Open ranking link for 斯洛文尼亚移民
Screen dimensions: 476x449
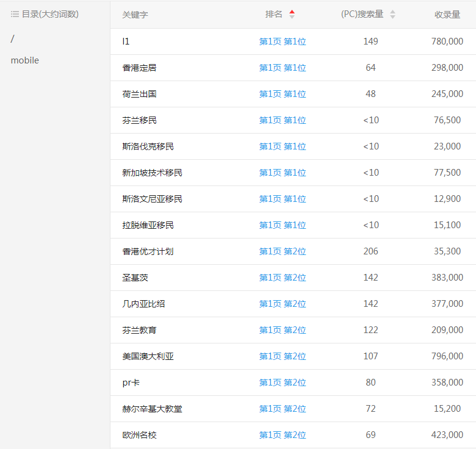click(x=283, y=199)
